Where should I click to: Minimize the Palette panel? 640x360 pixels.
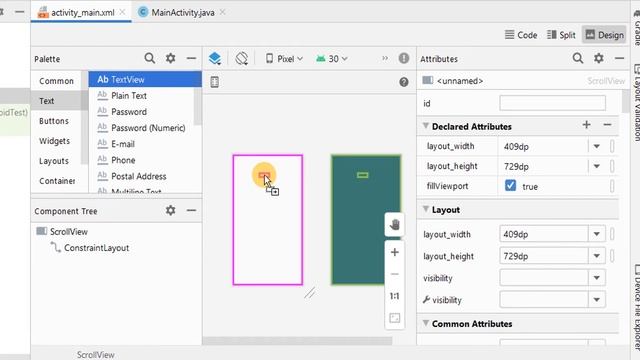191,58
